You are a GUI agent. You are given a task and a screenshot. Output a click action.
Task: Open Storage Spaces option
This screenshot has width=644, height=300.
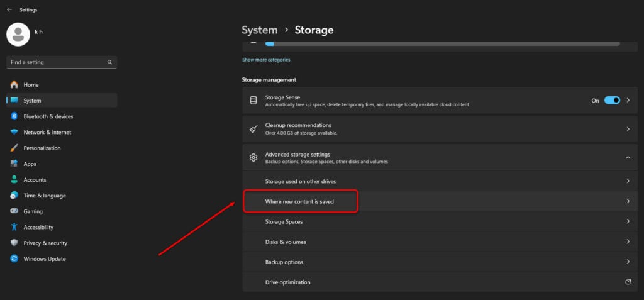(x=440, y=221)
